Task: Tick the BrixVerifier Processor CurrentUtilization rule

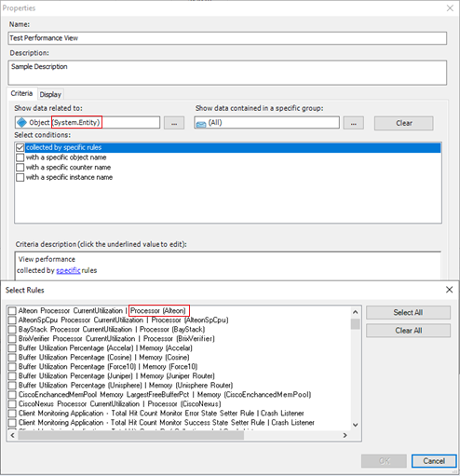Action: point(12,339)
